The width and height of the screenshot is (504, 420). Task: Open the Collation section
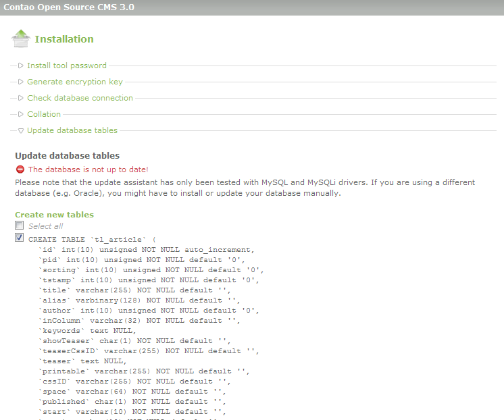coord(44,114)
